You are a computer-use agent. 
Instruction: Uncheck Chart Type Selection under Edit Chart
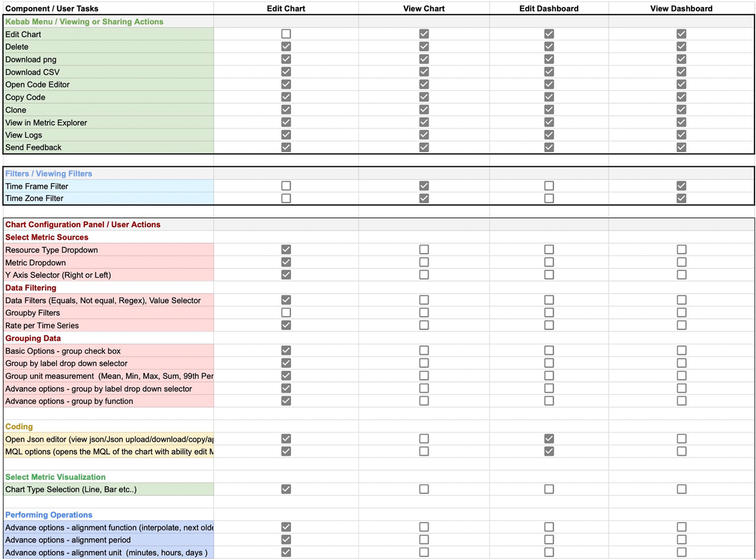click(286, 489)
